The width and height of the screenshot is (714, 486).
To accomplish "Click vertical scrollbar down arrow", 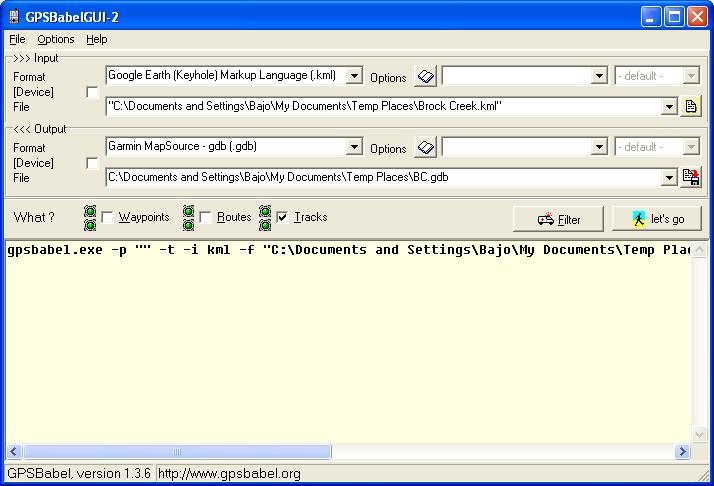I will [x=699, y=435].
